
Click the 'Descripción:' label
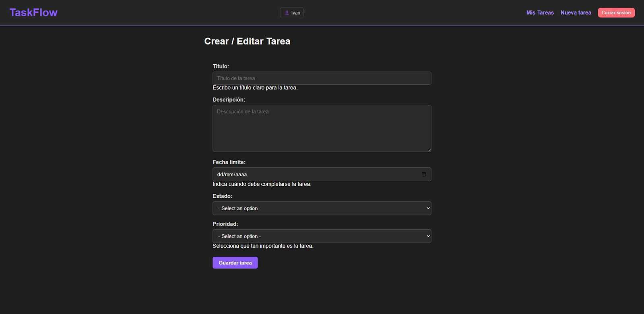tap(229, 100)
